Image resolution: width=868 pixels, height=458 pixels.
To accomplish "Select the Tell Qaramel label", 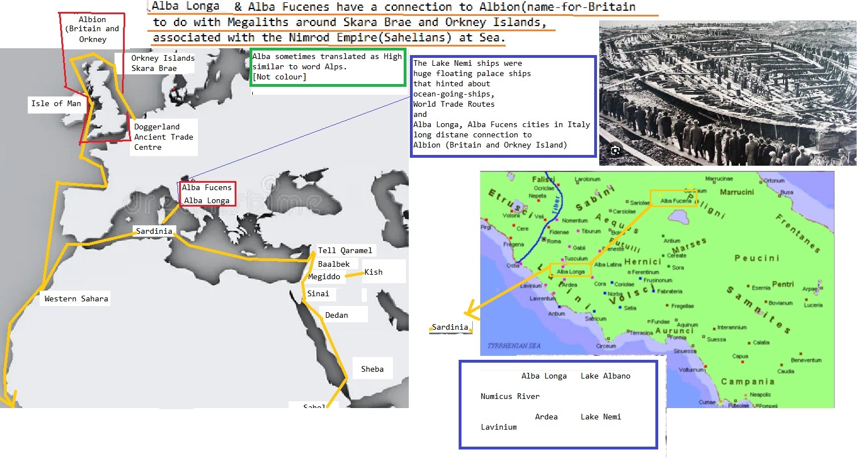I will (345, 250).
